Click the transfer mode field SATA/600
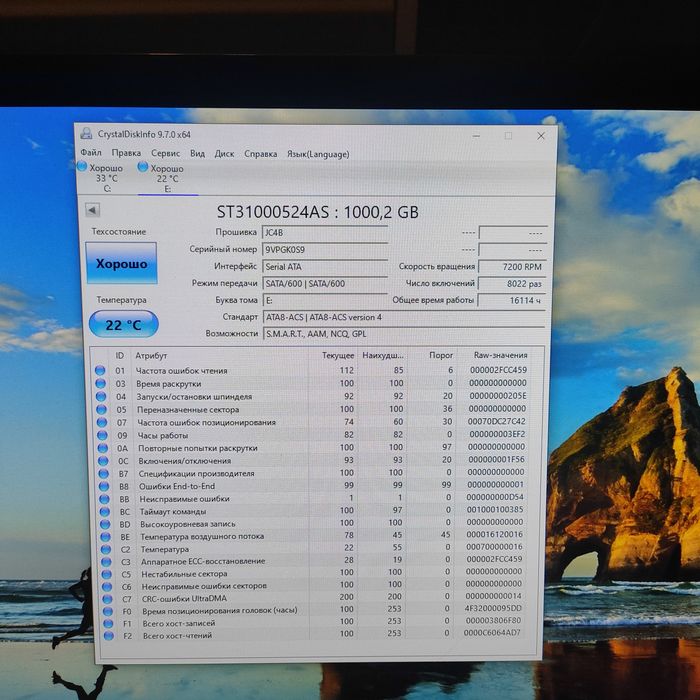 (x=325, y=283)
